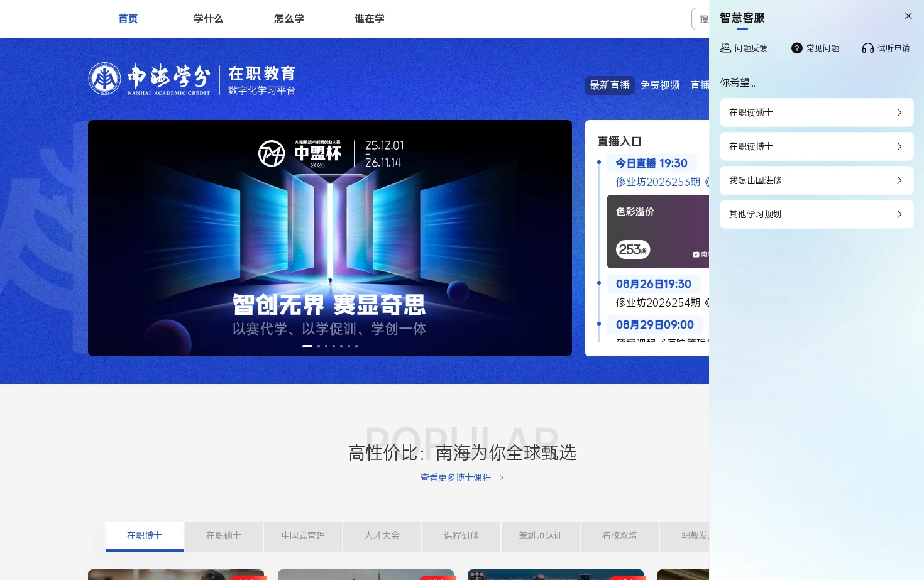Select the last carousel indicator dot

tap(356, 346)
